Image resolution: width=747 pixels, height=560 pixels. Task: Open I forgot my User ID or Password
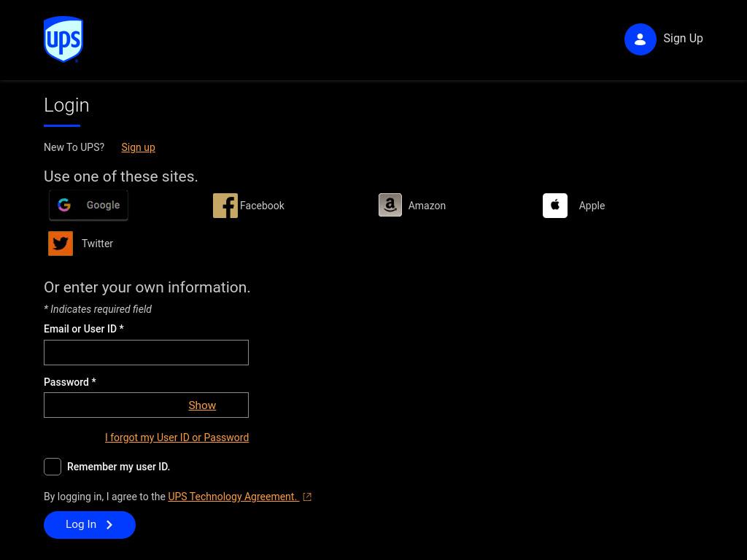(177, 437)
